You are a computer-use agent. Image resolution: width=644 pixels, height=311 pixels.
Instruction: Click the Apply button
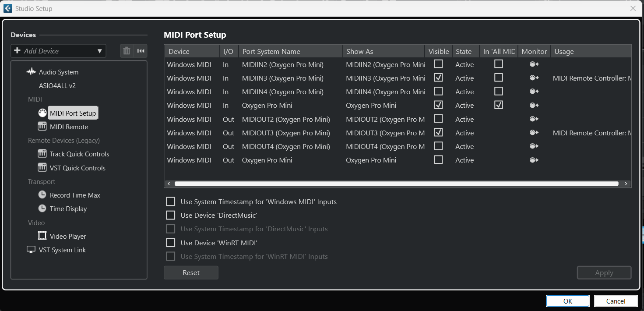pyautogui.click(x=604, y=272)
